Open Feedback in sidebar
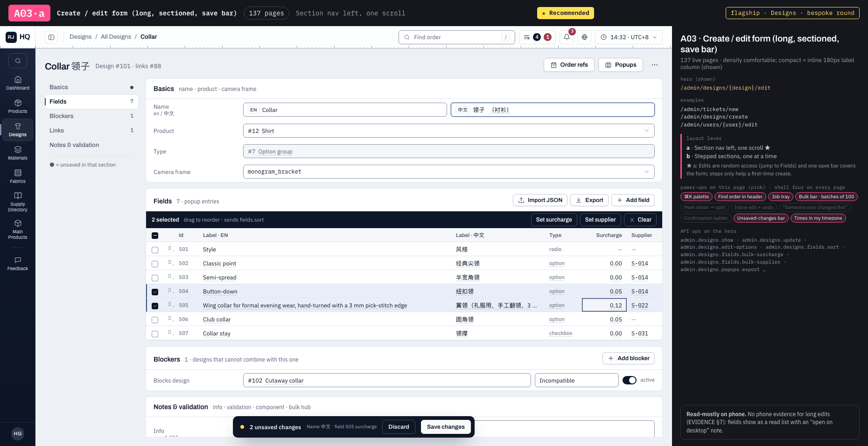The image size is (868, 446). [x=18, y=264]
